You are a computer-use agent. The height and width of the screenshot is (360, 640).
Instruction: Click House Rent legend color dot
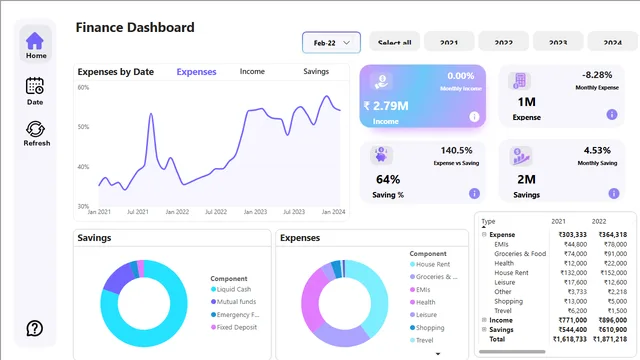(x=412, y=264)
